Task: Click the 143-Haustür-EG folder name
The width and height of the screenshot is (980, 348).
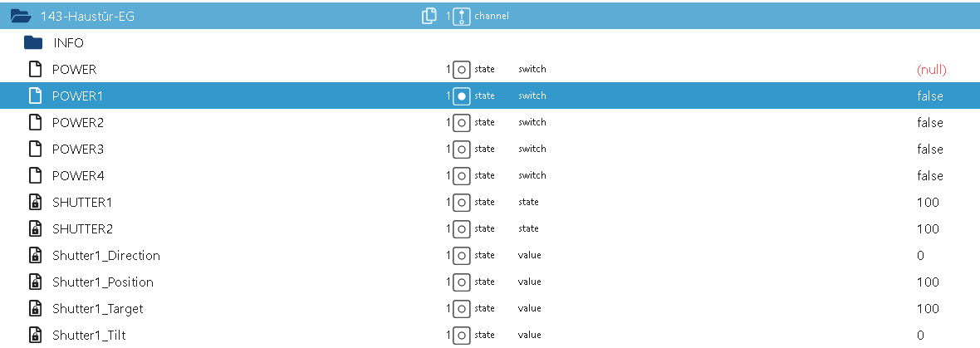Action: [x=87, y=16]
